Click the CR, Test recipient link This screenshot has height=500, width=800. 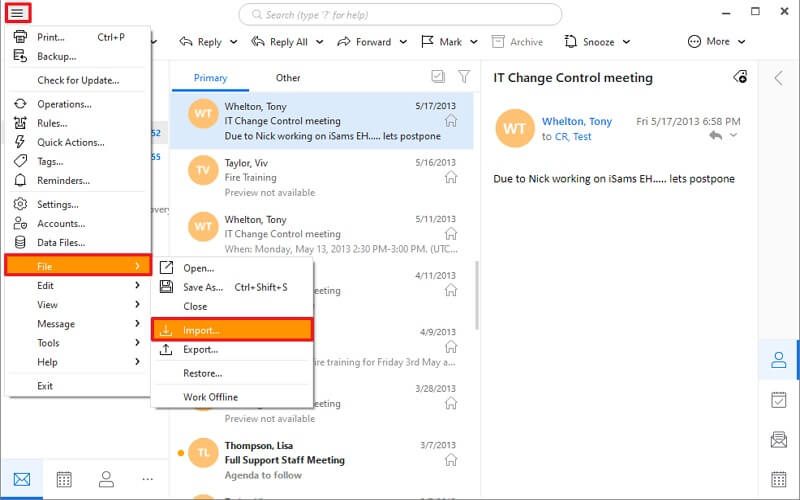573,137
